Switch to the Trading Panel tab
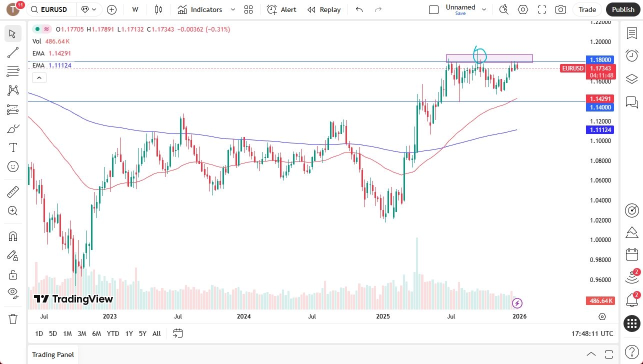The height and width of the screenshot is (364, 643). click(x=52, y=354)
